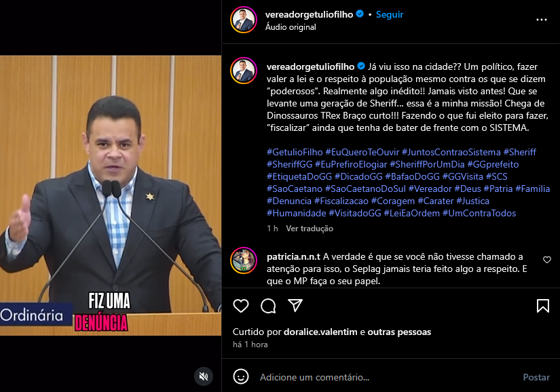The height and width of the screenshot is (392, 560).
Task: Save the post with the bookmark icon
Action: click(543, 306)
